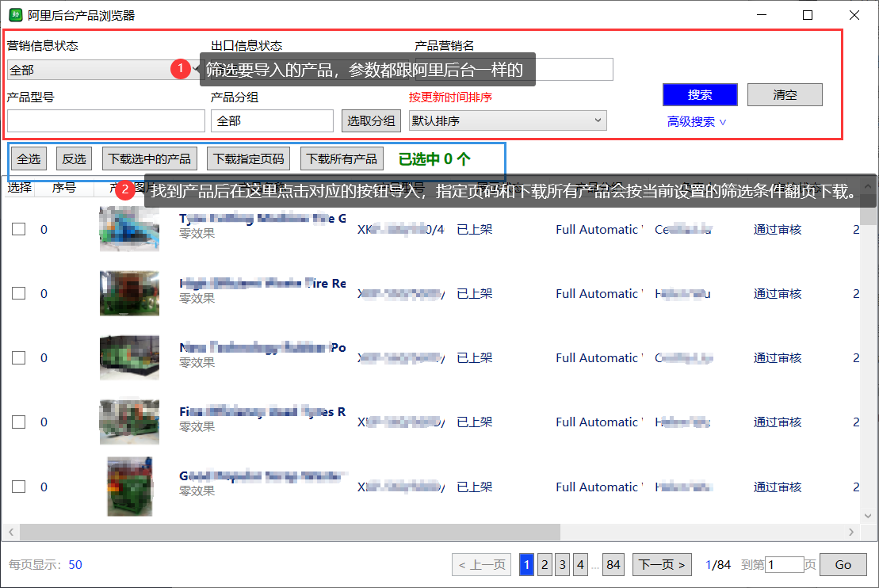The image size is (879, 588).
Task: Click 下载所有产品 button
Action: [x=342, y=158]
